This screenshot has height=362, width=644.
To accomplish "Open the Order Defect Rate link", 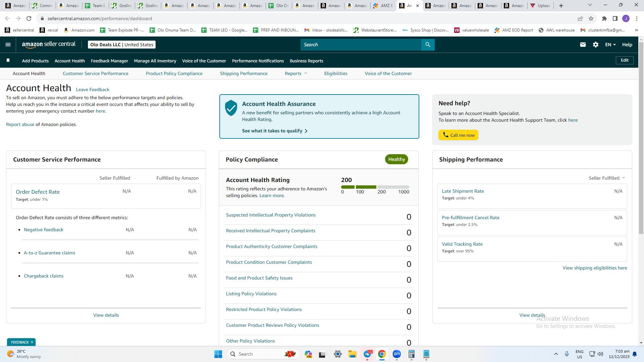I will click(x=38, y=192).
